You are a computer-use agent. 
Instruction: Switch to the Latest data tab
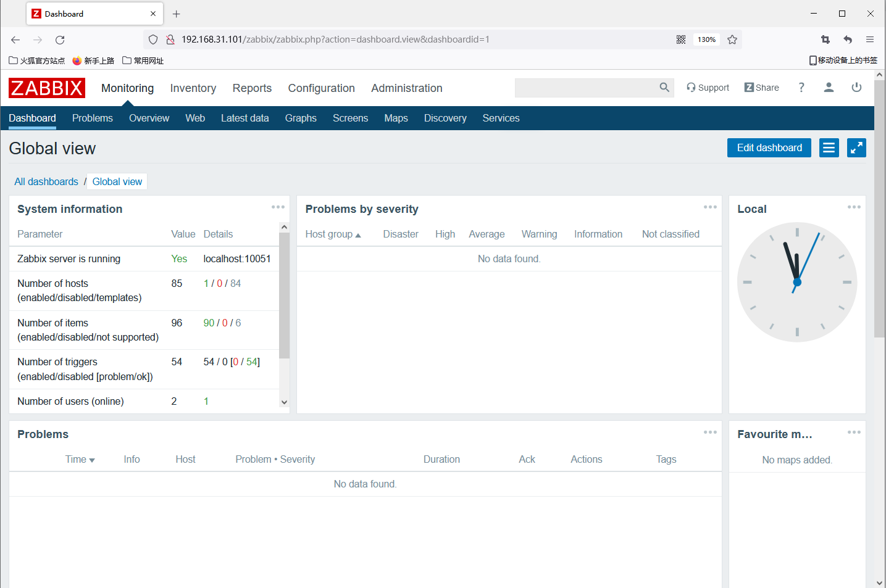point(244,118)
